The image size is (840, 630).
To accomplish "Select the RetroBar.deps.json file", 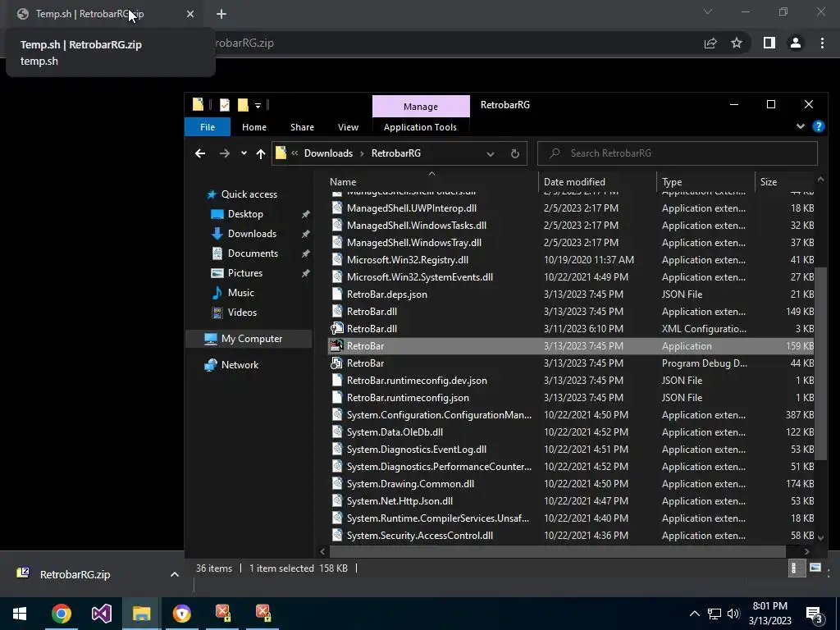I will [571, 294].
